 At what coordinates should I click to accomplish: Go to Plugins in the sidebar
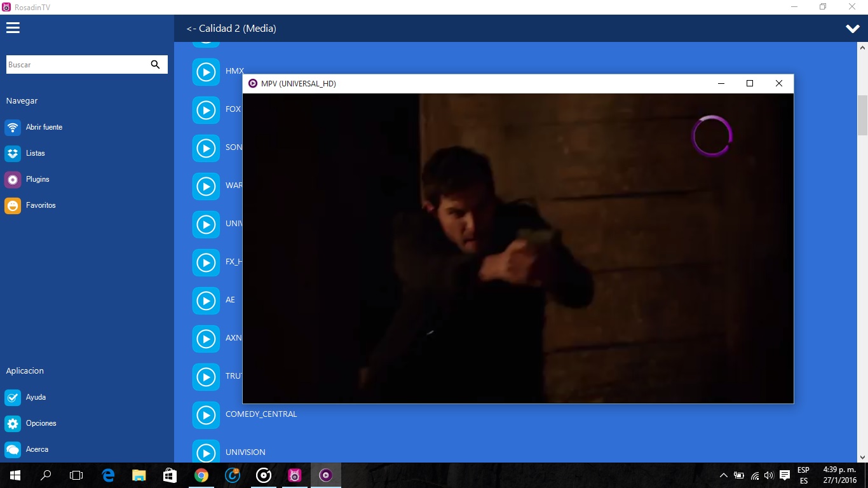pyautogui.click(x=37, y=179)
